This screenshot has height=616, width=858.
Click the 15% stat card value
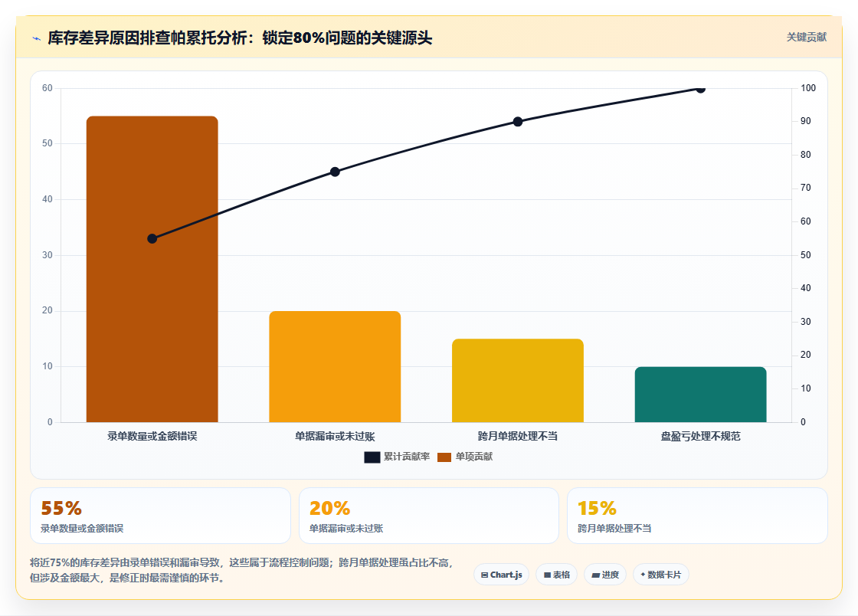(597, 508)
